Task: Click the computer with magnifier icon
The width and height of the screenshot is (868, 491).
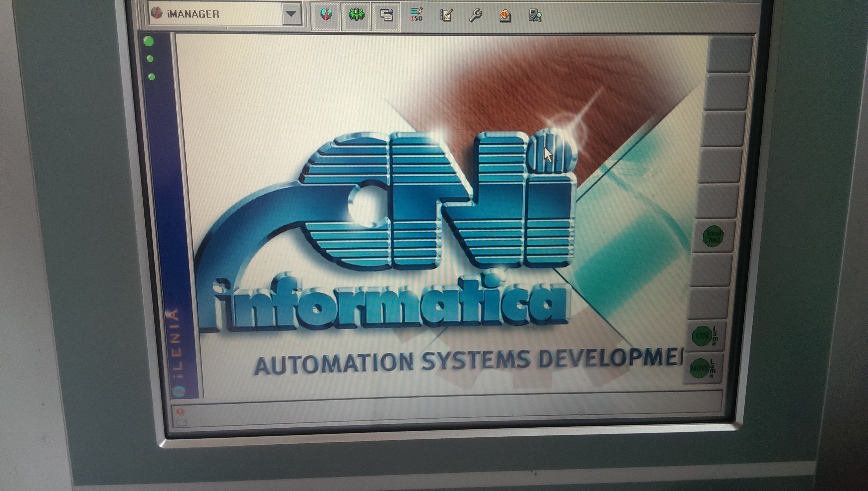Action: (535, 16)
